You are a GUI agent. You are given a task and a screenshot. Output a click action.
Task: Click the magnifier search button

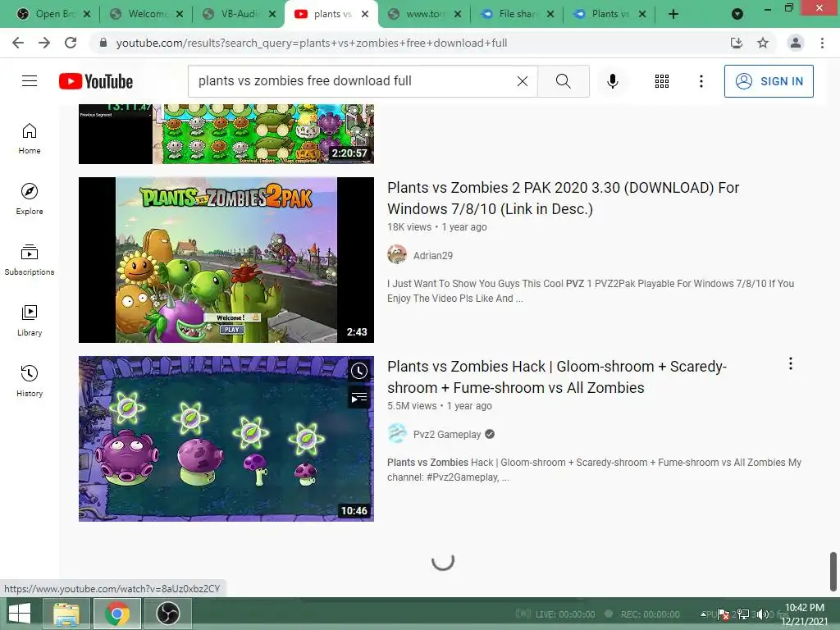[x=563, y=81]
